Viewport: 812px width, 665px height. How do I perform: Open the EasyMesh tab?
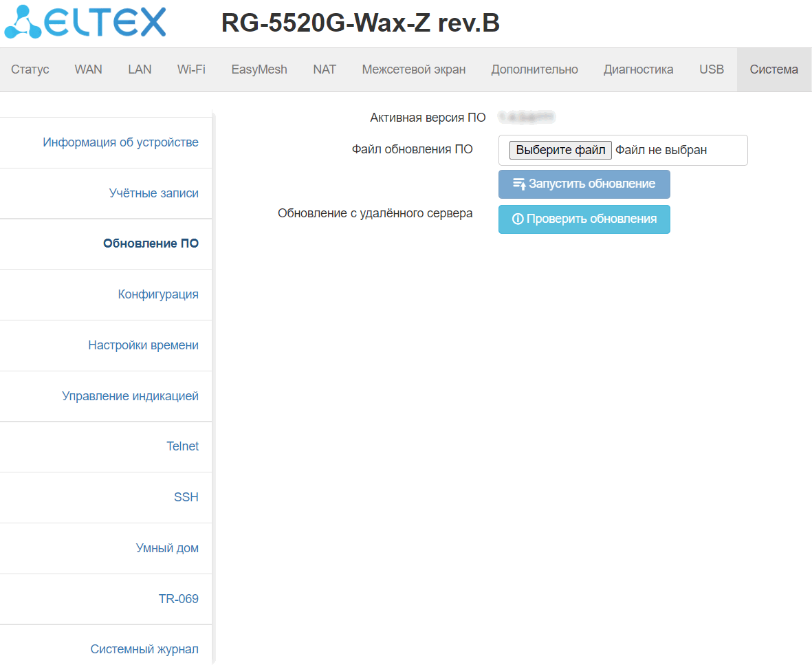[259, 69]
